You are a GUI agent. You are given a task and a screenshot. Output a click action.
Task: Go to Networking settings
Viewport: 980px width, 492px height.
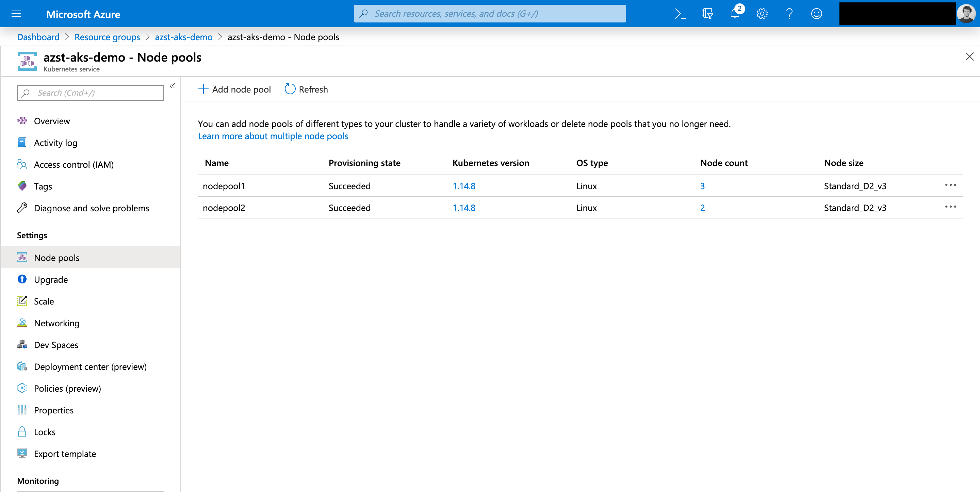click(56, 323)
